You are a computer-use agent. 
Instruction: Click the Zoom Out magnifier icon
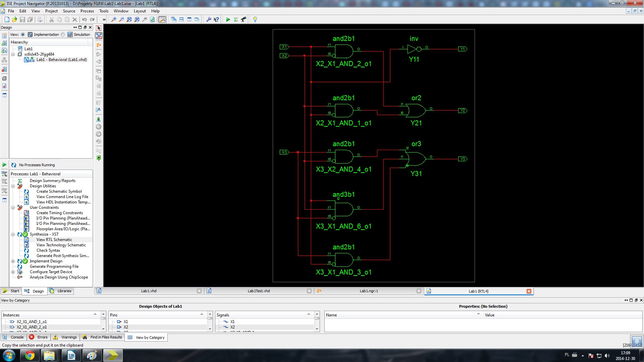(x=121, y=19)
